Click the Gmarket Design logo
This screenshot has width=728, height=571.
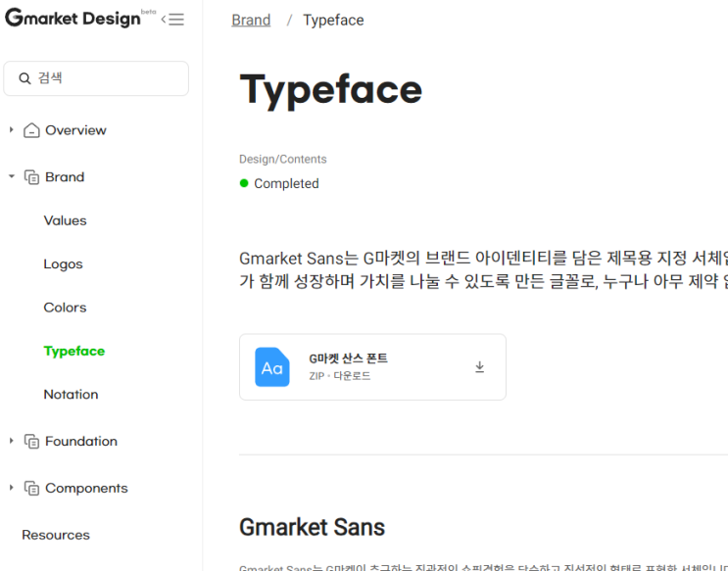coord(73,18)
